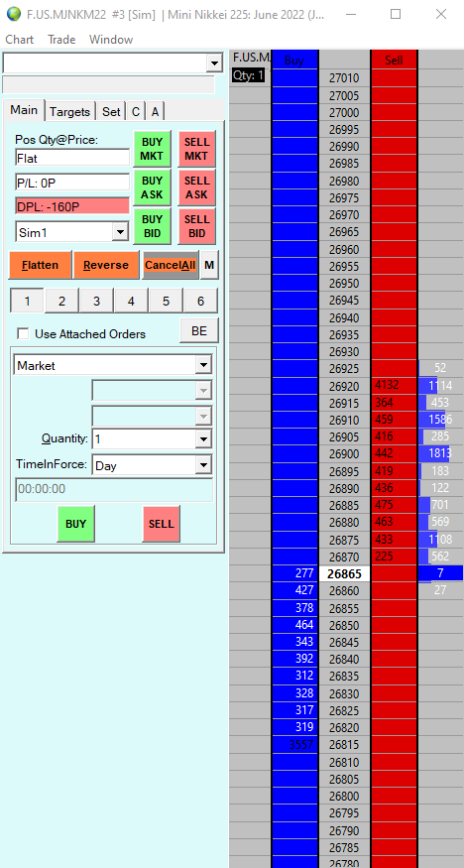This screenshot has width=464, height=868.
Task: Open the Market order type dropdown
Action: click(204, 365)
